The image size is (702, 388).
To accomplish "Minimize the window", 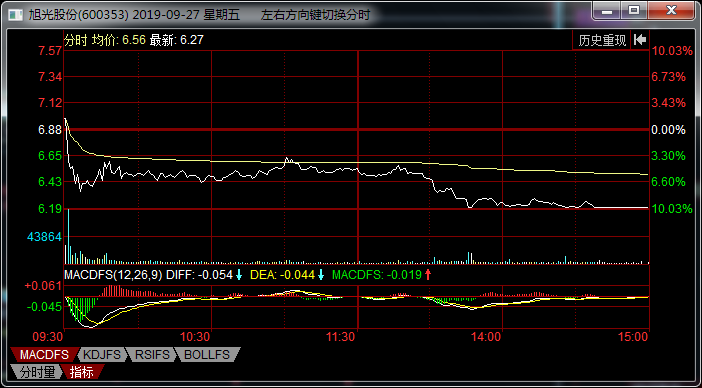I will tap(607, 11).
